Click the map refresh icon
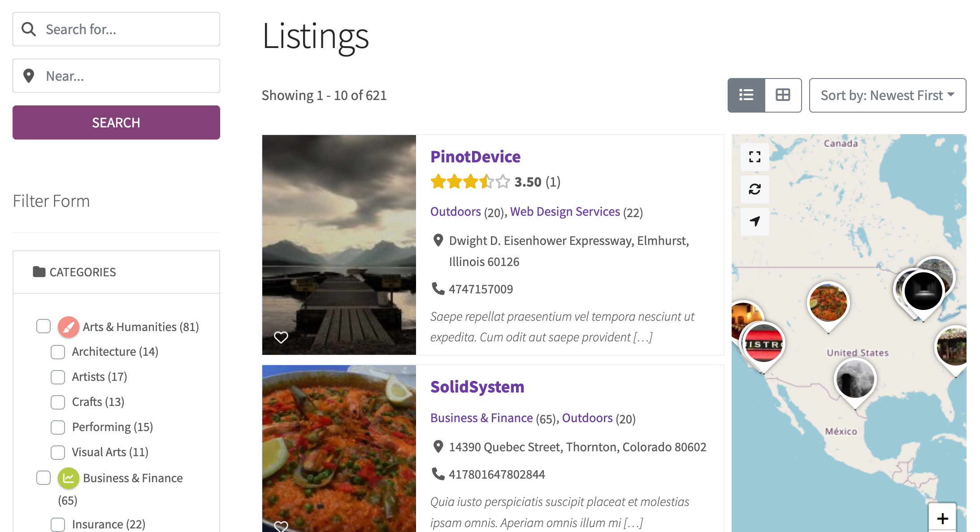The width and height of the screenshot is (980, 532). pos(755,189)
